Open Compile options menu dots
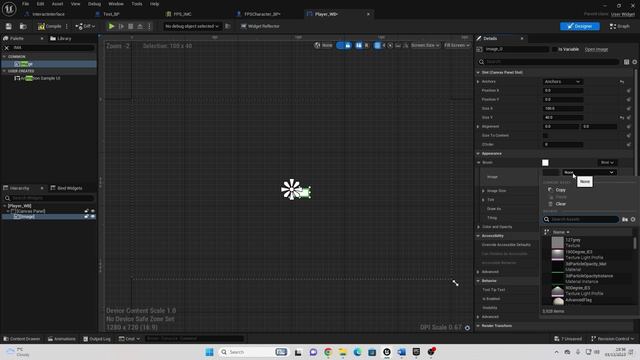 coord(67,26)
